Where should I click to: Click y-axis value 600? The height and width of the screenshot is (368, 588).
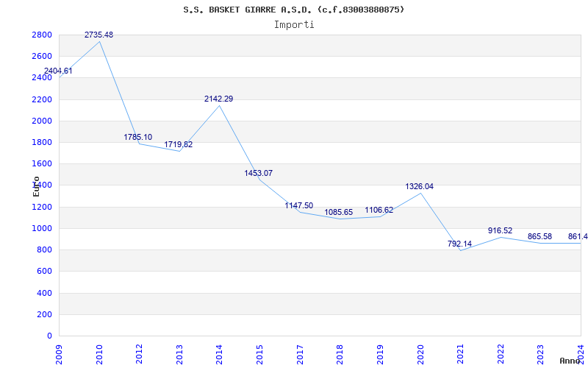44,271
